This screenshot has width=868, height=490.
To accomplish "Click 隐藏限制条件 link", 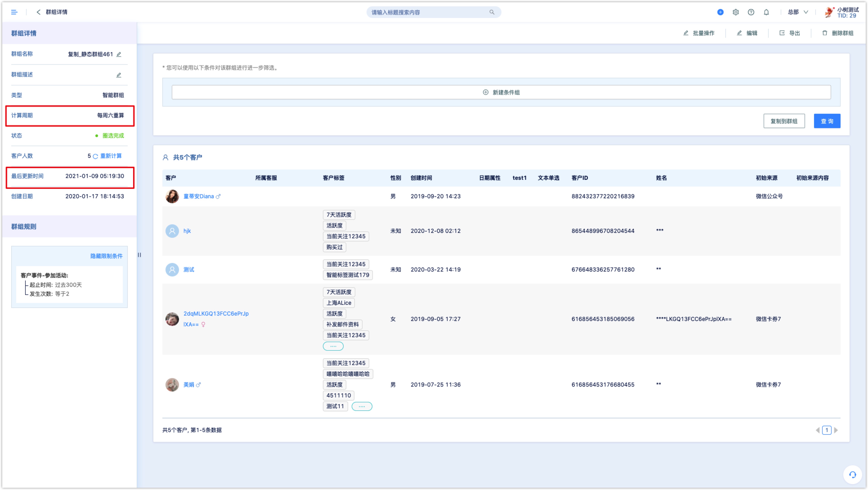I will (106, 256).
